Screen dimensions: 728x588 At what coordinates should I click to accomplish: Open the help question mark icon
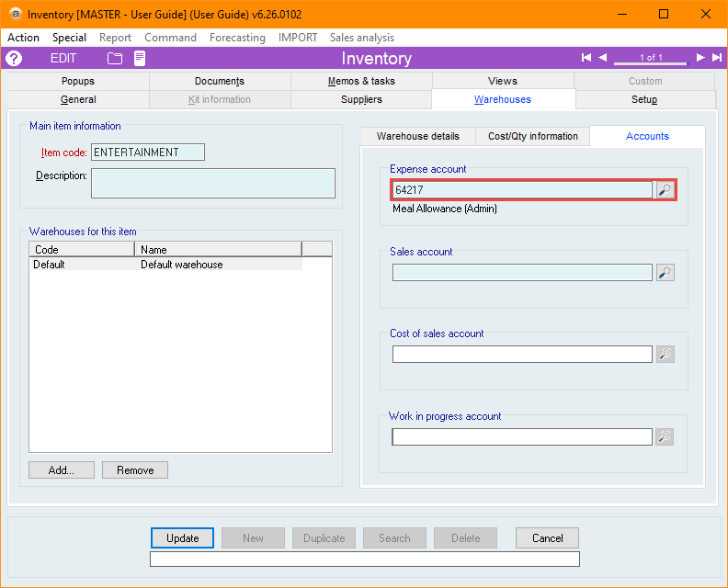tap(14, 59)
